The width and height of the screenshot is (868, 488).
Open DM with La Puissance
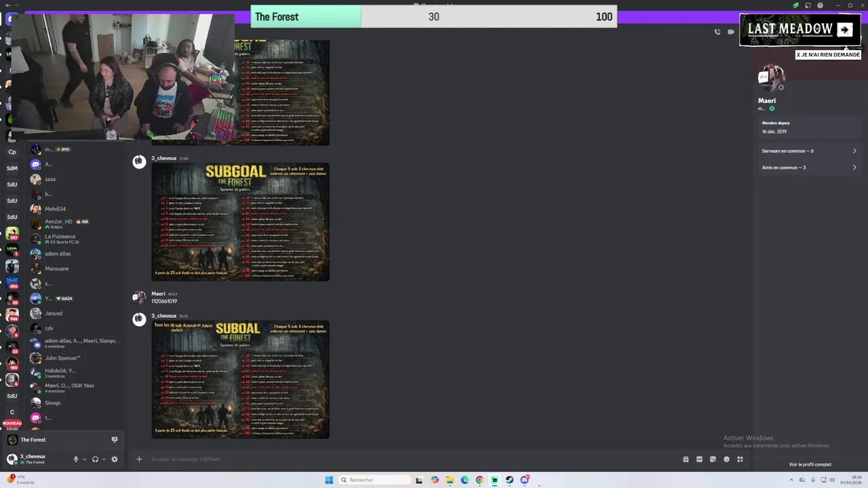pyautogui.click(x=75, y=239)
